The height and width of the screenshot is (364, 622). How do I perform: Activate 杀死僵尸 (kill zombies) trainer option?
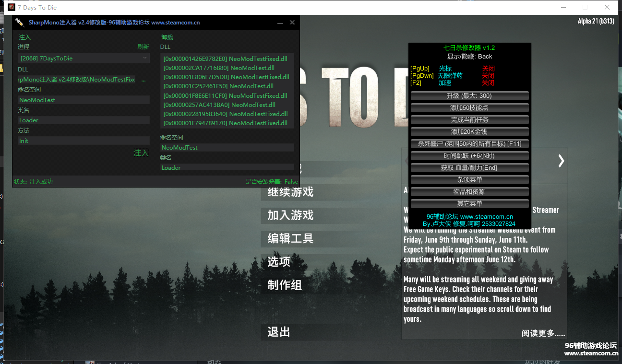coord(469,143)
